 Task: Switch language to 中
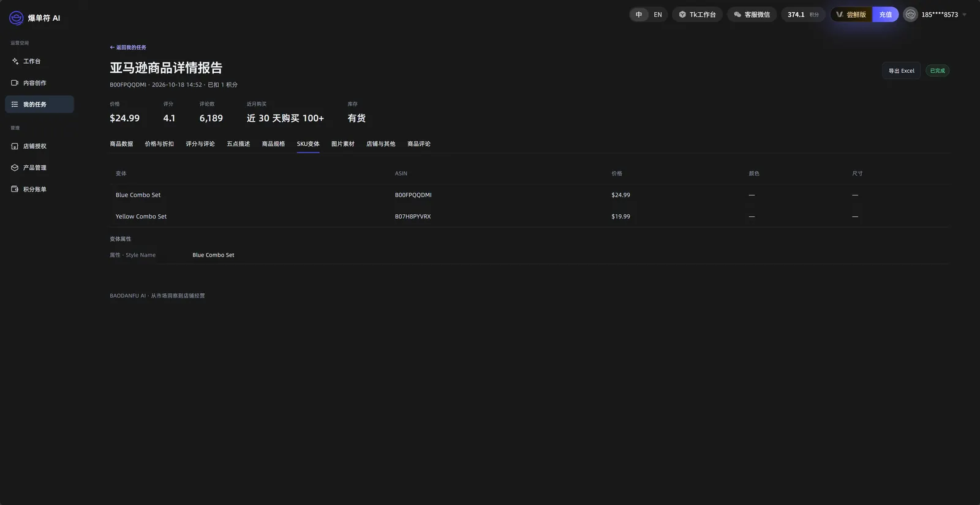click(639, 15)
